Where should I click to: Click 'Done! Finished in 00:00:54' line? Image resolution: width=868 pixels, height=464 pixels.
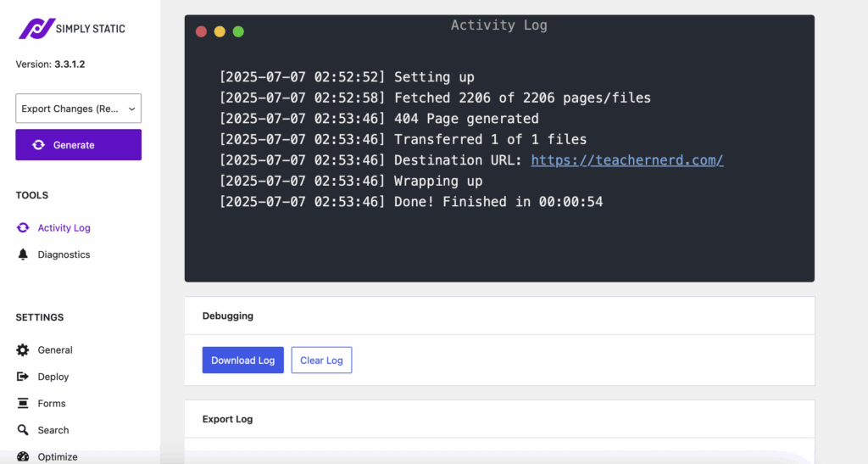click(x=411, y=202)
